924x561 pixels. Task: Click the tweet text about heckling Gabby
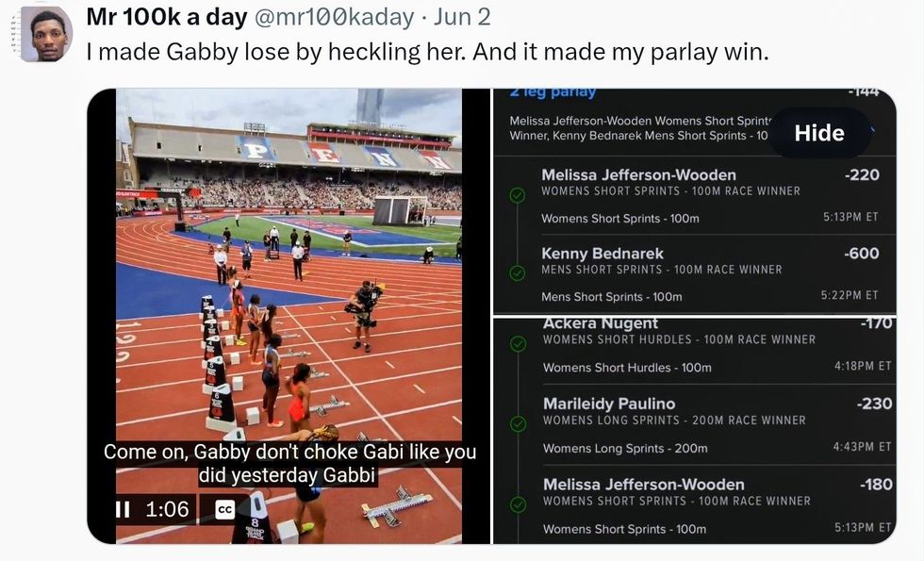[427, 52]
